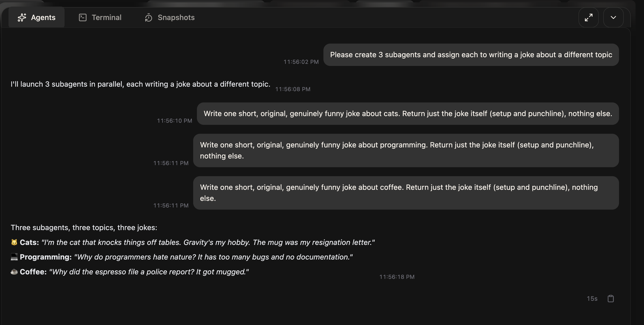Open the Terminal tab
Screen dimensions: 644x325
tap(100, 17)
